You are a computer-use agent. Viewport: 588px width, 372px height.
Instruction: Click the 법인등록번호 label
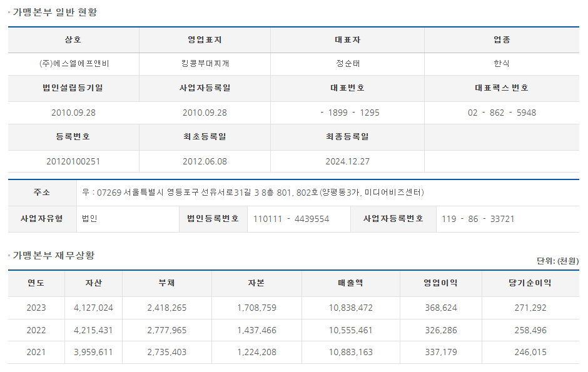coord(213,218)
